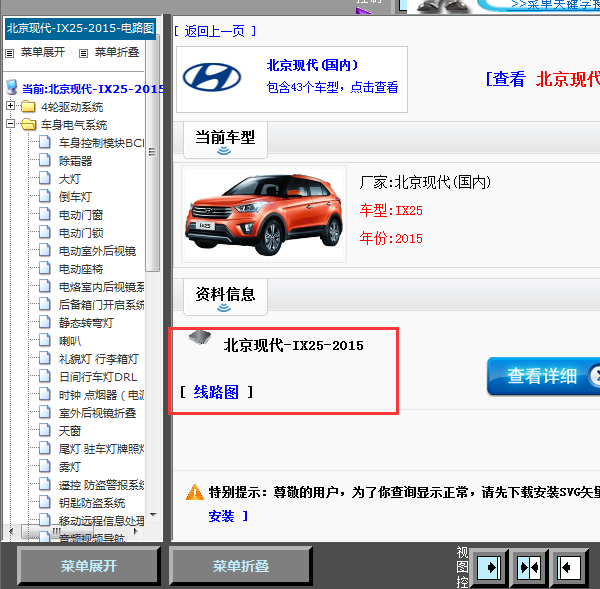The image size is (600, 589).
Task: Open the 4轮驱动系统 folder
Action: (x=72, y=107)
